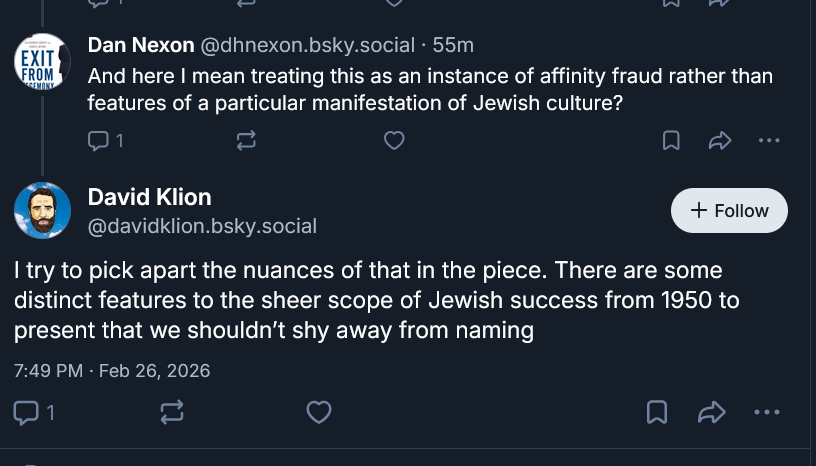Reply to Dan Nexon's post
This screenshot has height=466, width=816.
99,141
